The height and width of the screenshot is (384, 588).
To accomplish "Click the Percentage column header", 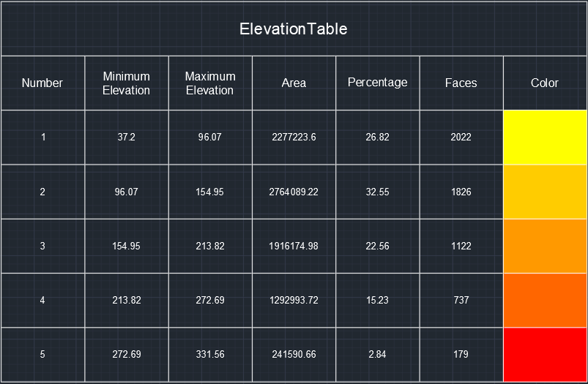I will (x=377, y=83).
